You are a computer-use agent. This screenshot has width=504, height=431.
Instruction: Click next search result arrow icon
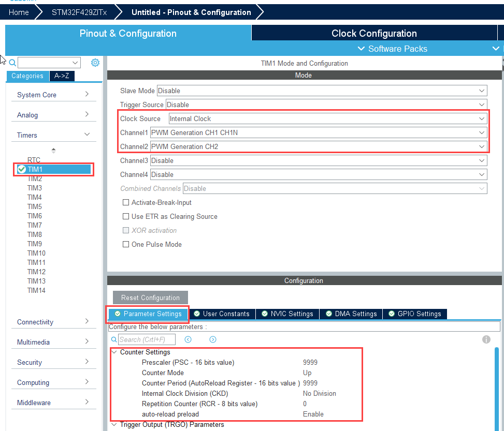click(x=213, y=339)
